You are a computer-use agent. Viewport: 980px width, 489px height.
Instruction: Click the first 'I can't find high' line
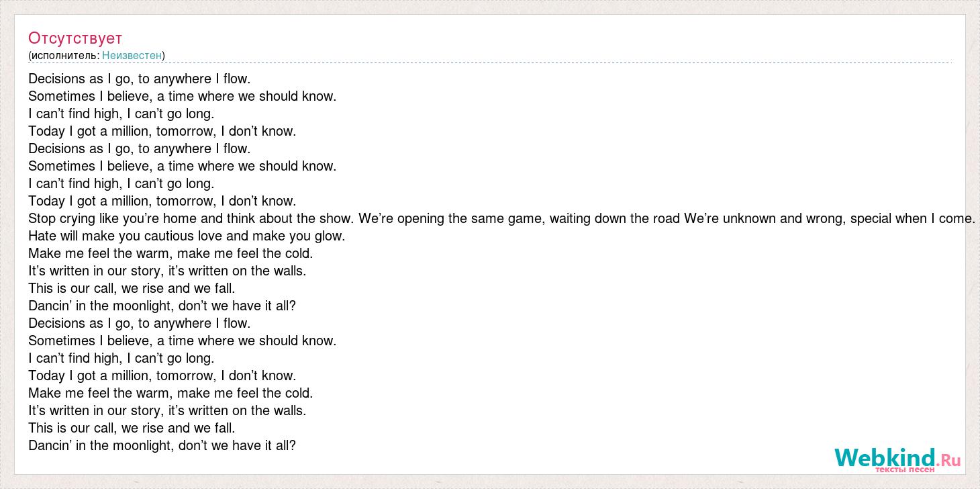(121, 114)
